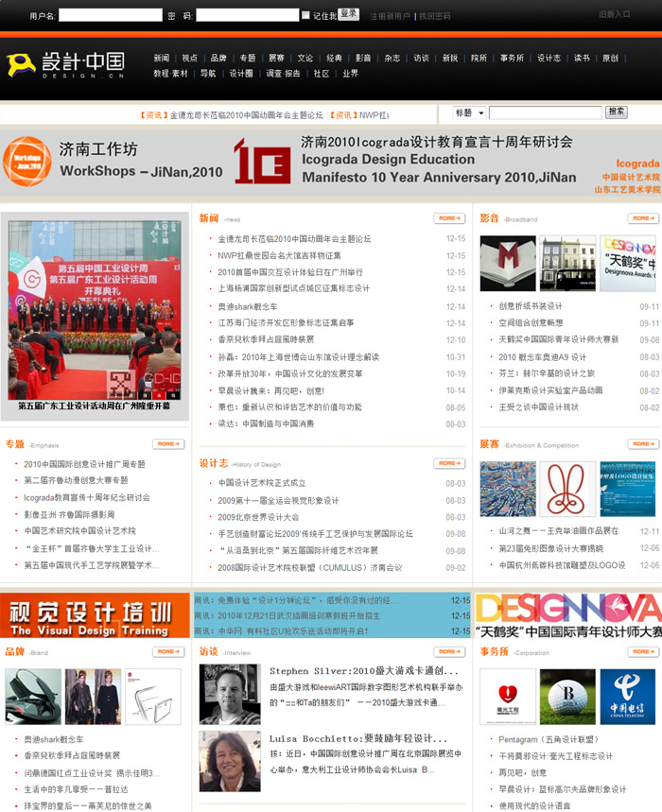This screenshot has height=812, width=662.
Task: Open MORE next to 设计志 section
Action: coord(449,463)
